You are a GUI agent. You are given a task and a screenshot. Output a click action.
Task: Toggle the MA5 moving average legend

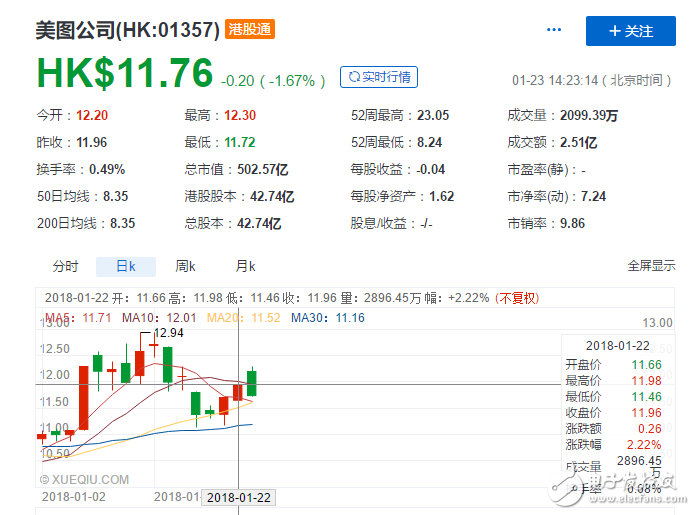point(75,318)
